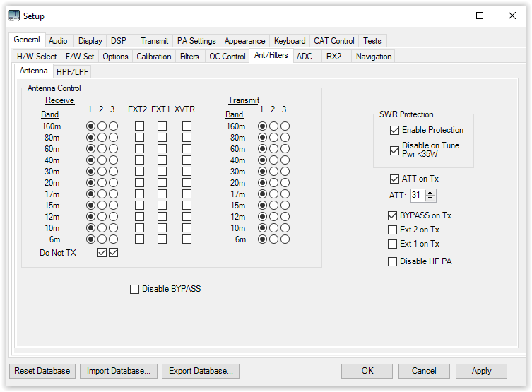Open the PA Settings tab
Viewport: 532px width, 392px height.
point(196,41)
